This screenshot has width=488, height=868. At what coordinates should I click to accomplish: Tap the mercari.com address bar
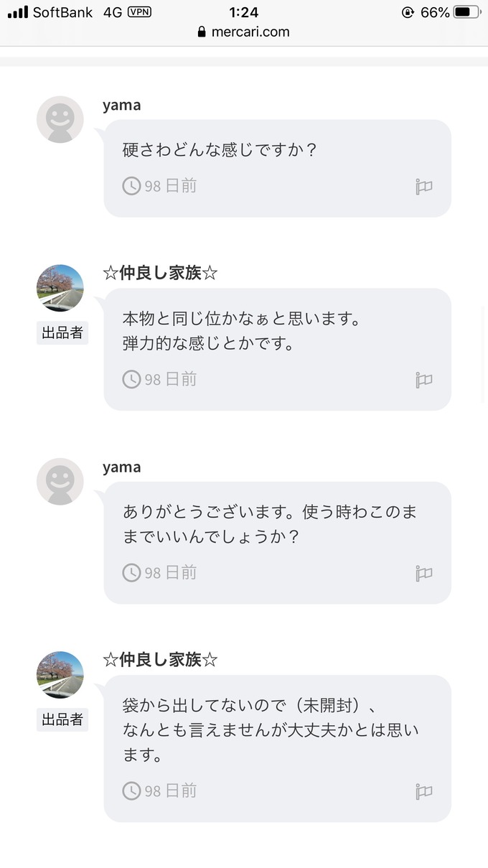(244, 32)
